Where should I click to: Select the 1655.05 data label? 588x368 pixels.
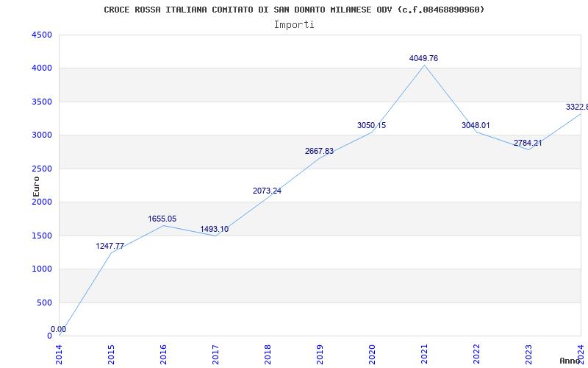pos(162,219)
